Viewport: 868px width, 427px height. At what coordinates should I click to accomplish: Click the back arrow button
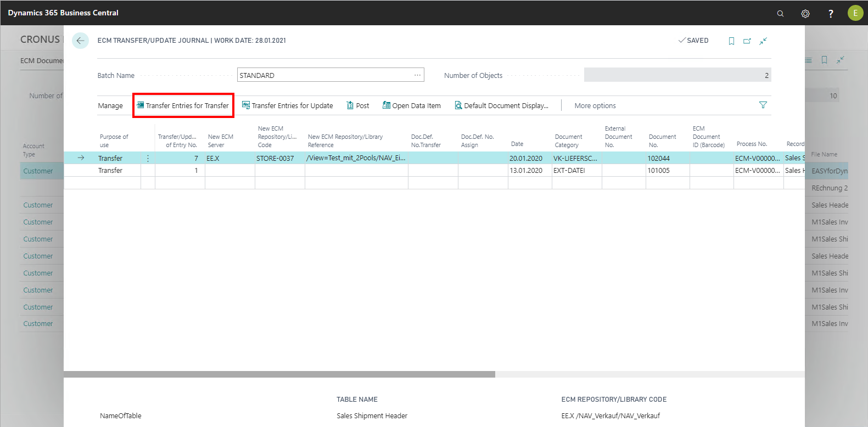point(80,41)
